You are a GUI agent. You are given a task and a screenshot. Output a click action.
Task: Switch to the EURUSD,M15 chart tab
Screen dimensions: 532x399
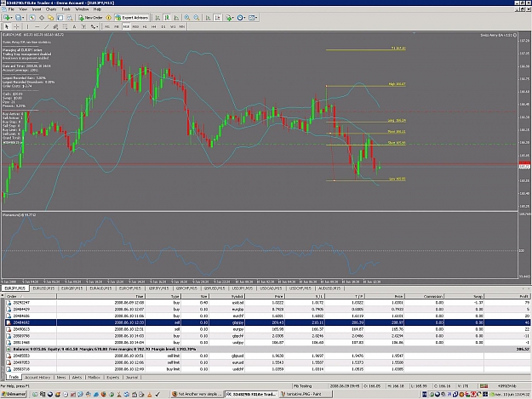[43, 288]
